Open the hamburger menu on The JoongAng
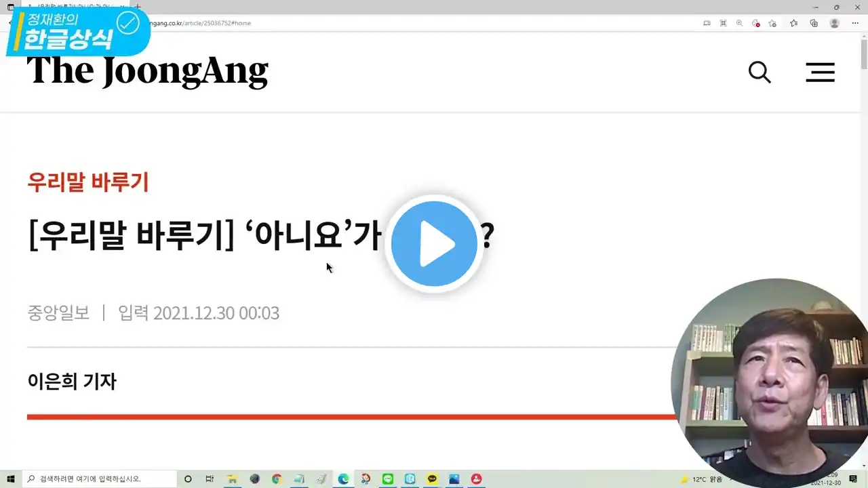 [820, 73]
